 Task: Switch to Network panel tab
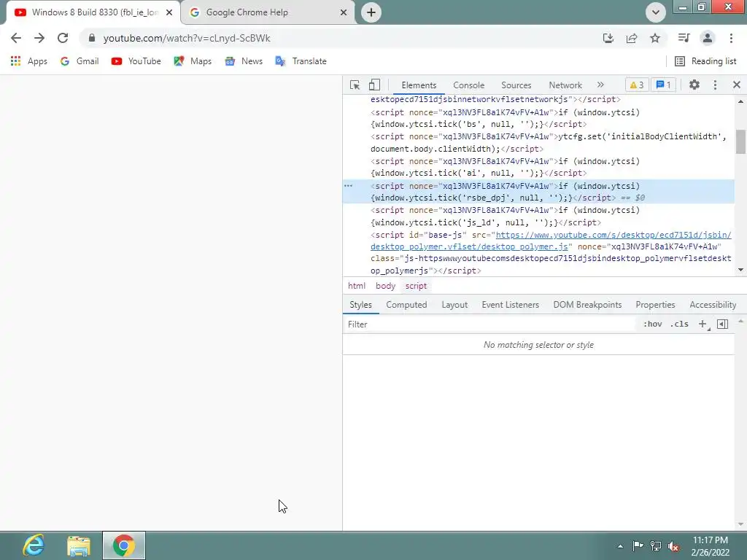tap(565, 85)
